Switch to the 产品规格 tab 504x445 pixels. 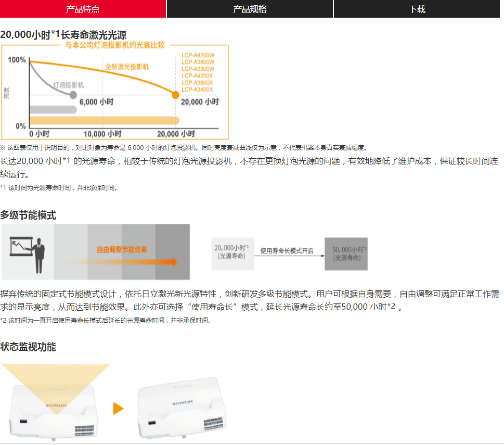pos(250,9)
